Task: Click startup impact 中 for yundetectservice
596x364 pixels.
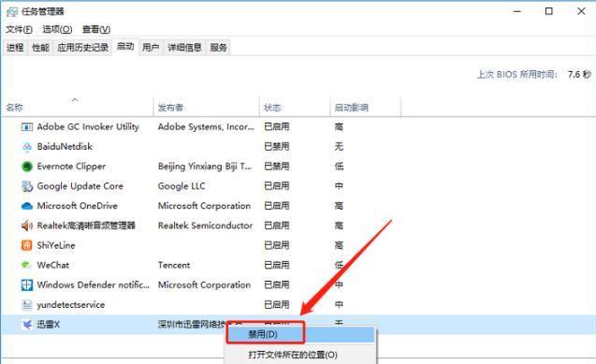Action: (339, 305)
